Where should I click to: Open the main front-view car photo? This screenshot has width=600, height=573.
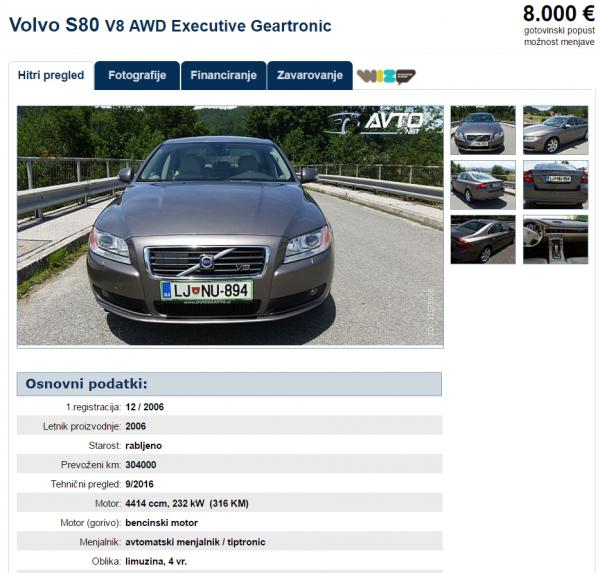click(x=230, y=226)
